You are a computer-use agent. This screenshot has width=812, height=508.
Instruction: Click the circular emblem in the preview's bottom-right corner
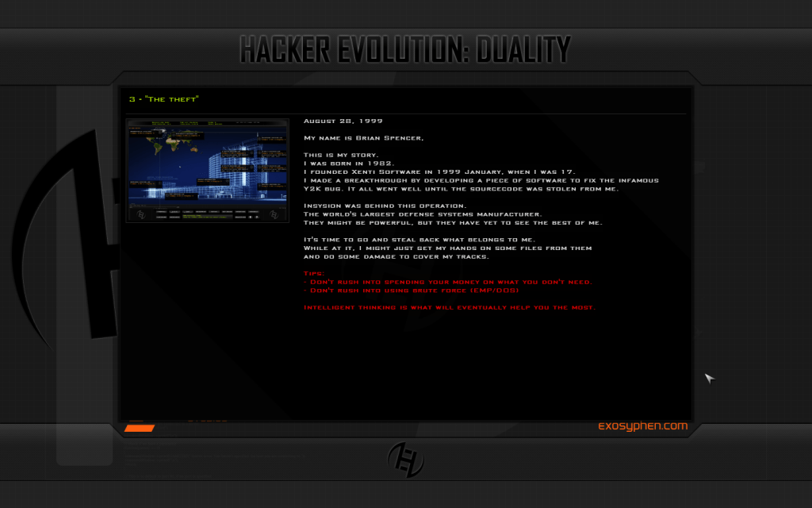(274, 214)
